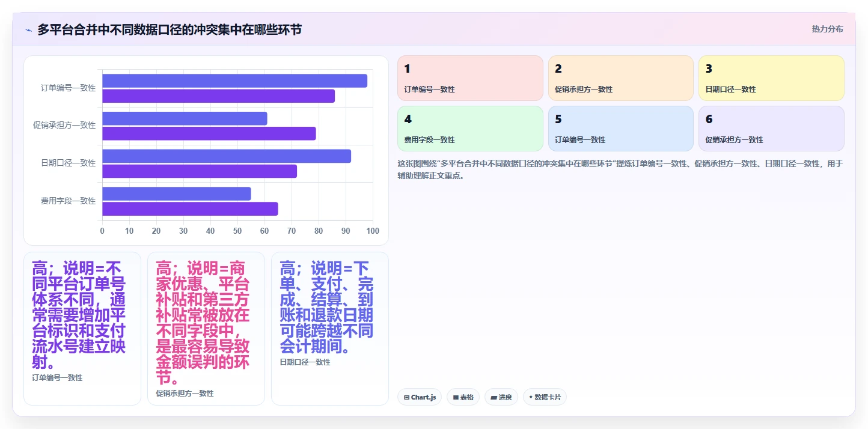
Task: Click the x-axis tick value 50
Action: [237, 231]
